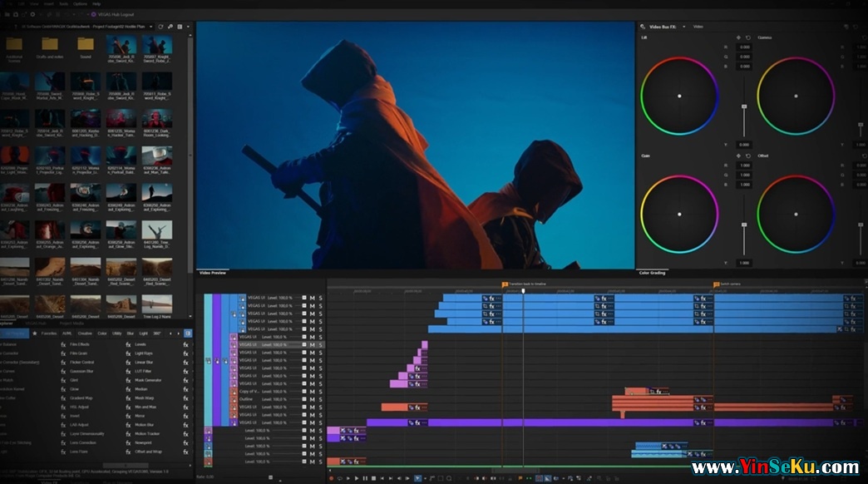868x484 pixels.
Task: Solo the Copy of V... track
Action: (320, 391)
